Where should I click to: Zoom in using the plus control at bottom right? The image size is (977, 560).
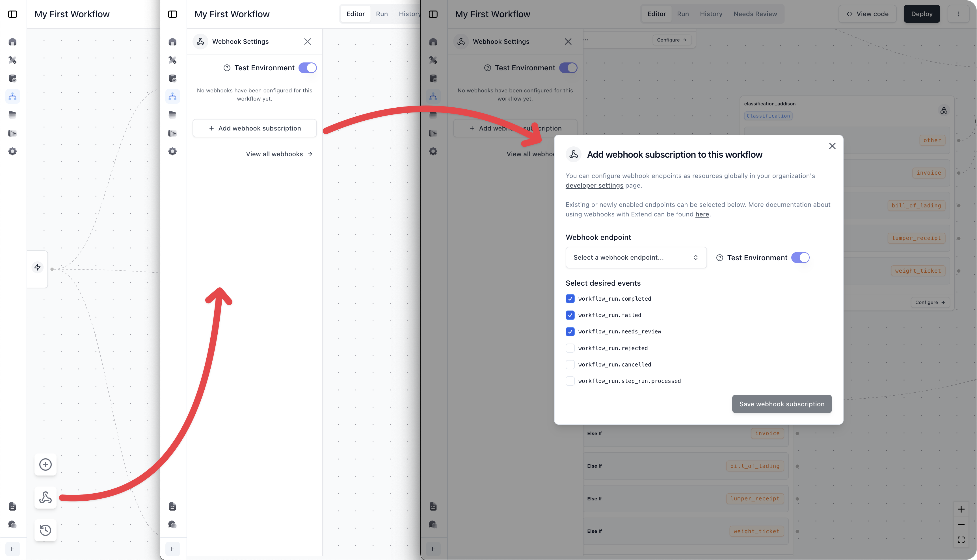[x=961, y=509]
